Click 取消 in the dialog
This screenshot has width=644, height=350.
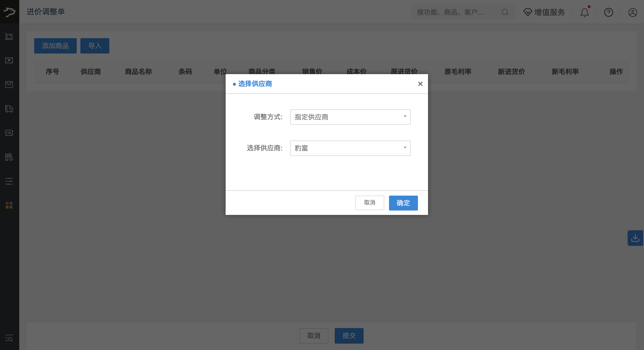coord(370,203)
